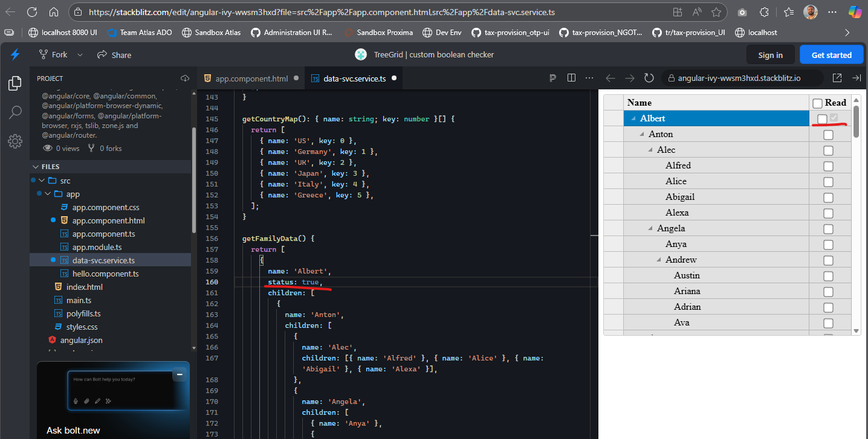868x439 pixels.
Task: Switch to app.component.html tab
Action: [251, 79]
